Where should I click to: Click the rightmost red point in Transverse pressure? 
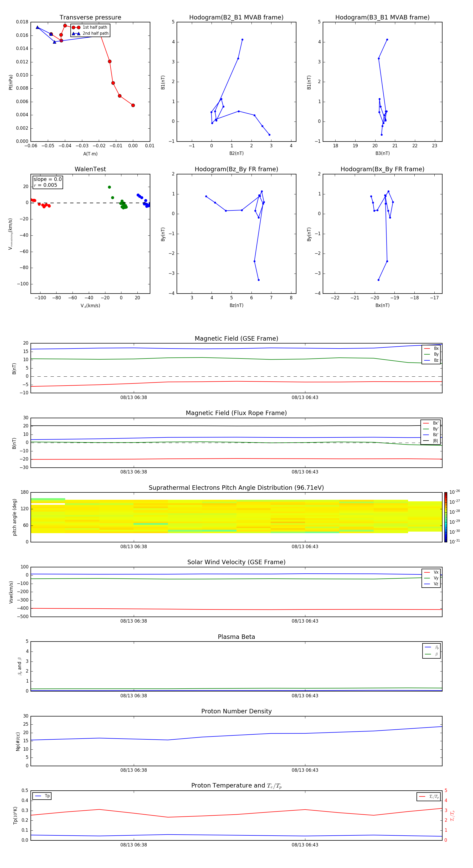pyautogui.click(x=133, y=105)
